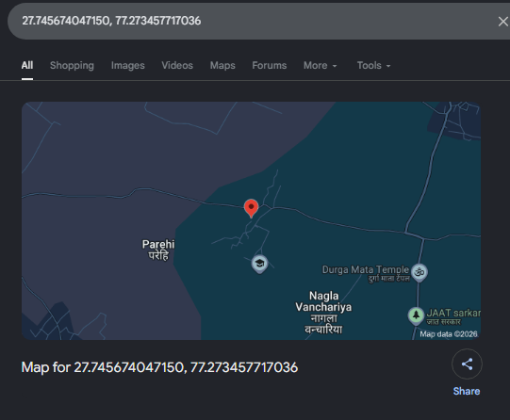Open the Maps tab
Image resolution: width=510 pixels, height=420 pixels.
222,65
